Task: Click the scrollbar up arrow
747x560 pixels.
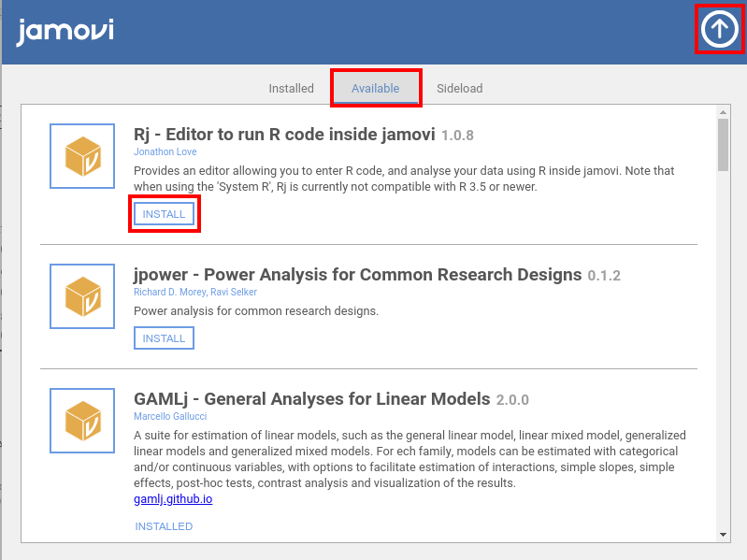Action: (x=724, y=112)
